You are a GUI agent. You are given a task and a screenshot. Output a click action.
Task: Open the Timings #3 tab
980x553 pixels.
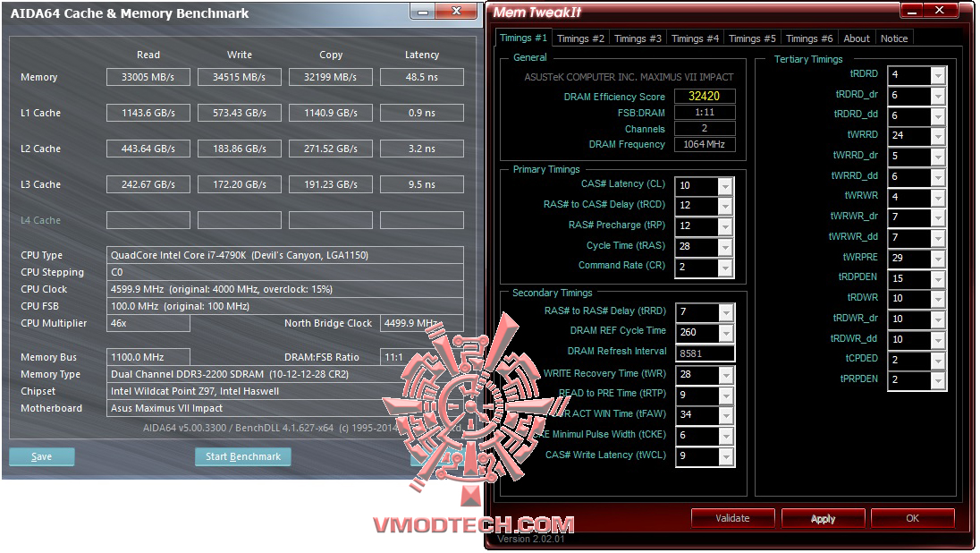(638, 38)
